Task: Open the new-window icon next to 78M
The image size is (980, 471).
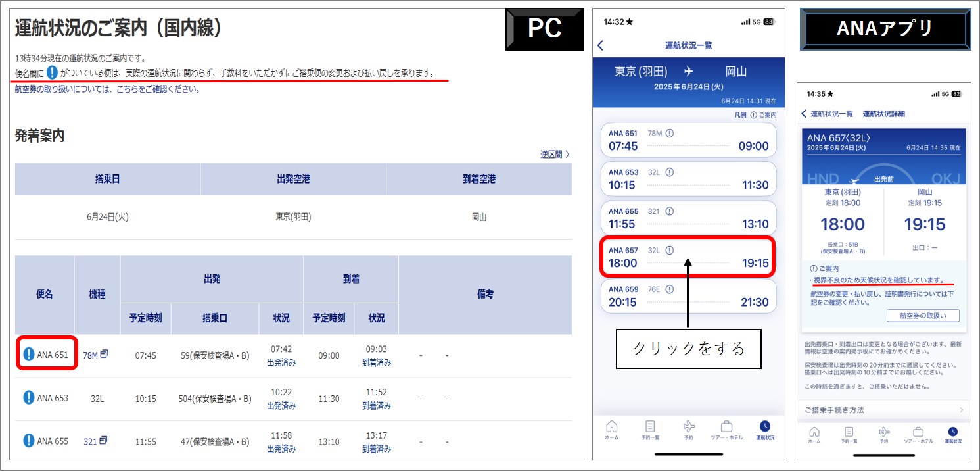Action: coord(104,354)
